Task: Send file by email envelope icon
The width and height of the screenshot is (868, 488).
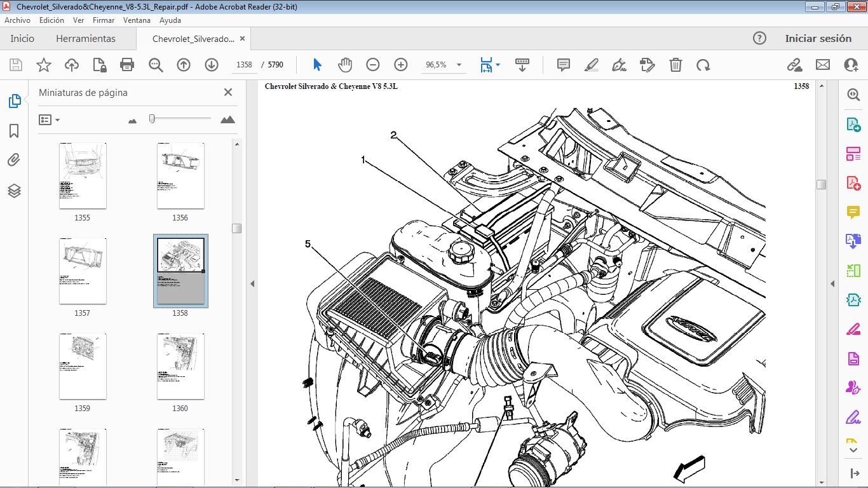Action: [823, 65]
